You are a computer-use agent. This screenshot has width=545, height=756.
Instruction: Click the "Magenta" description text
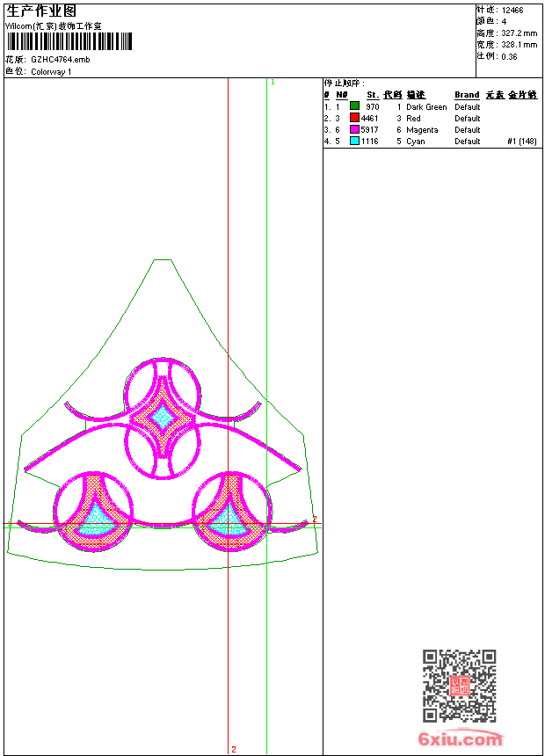click(422, 130)
